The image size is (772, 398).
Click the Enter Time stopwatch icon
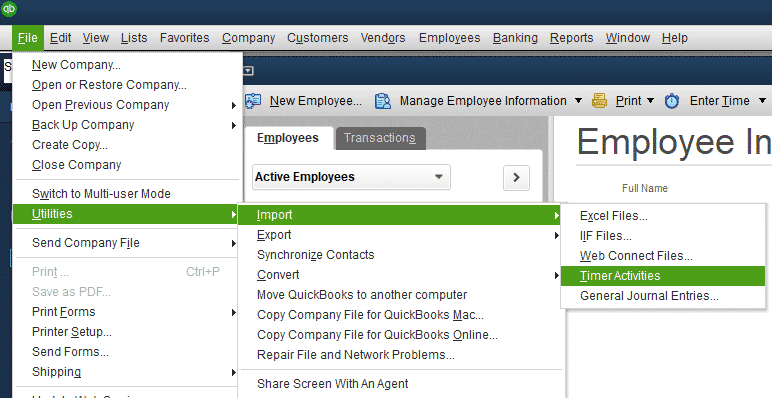point(672,101)
